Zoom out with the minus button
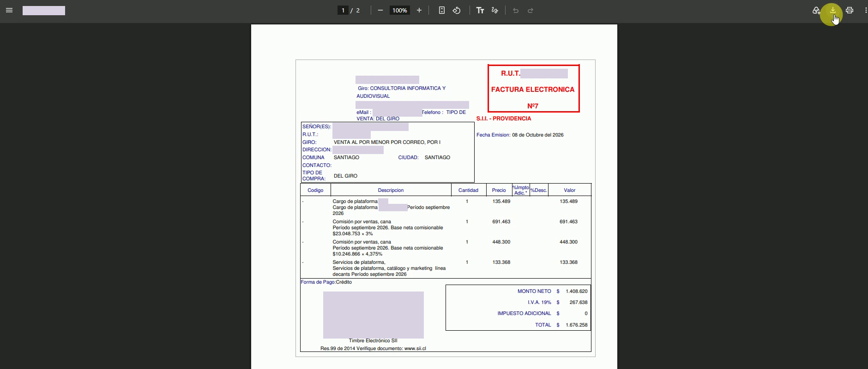 (380, 10)
